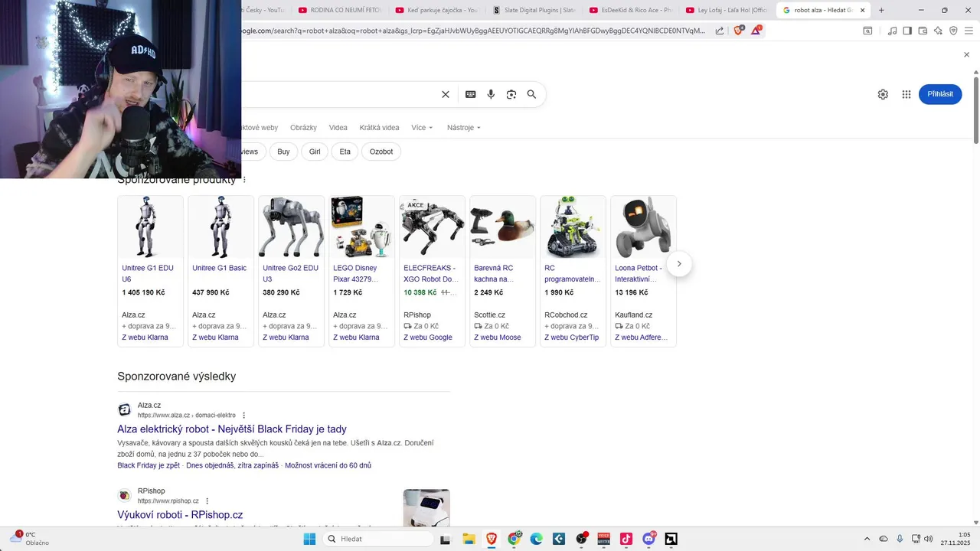Open 'Unitree G1 Basic' product link

point(220,268)
